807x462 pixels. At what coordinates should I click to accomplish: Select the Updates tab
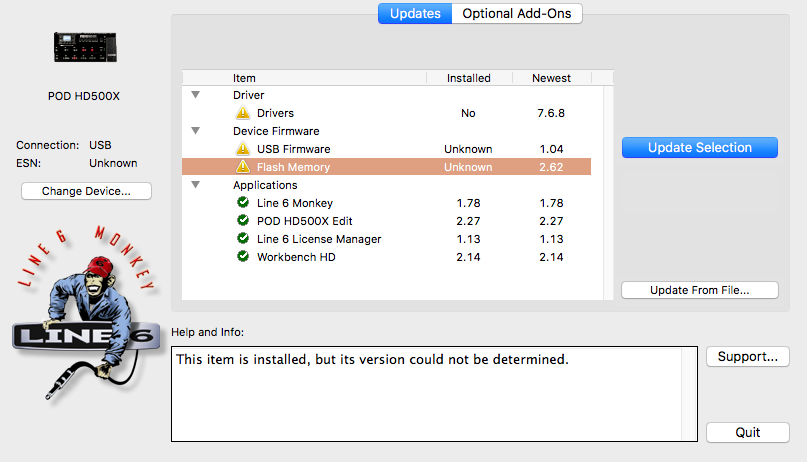click(x=414, y=13)
